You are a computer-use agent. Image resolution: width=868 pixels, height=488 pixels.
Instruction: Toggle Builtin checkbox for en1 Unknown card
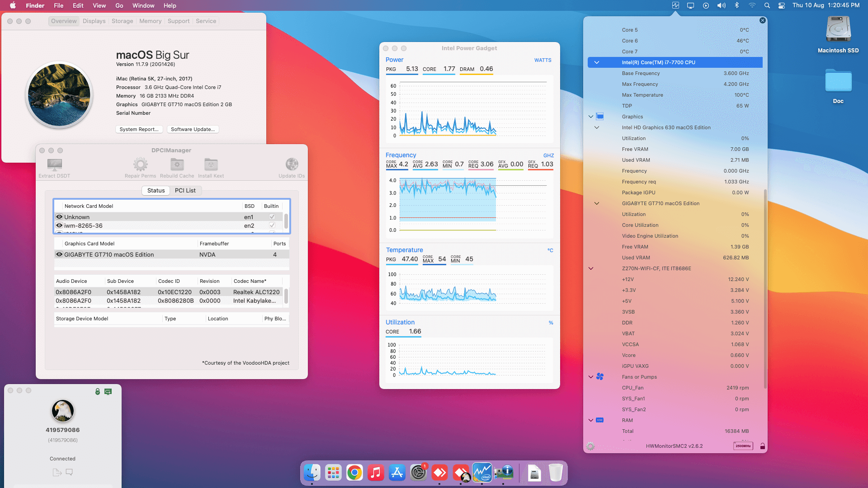tap(272, 217)
